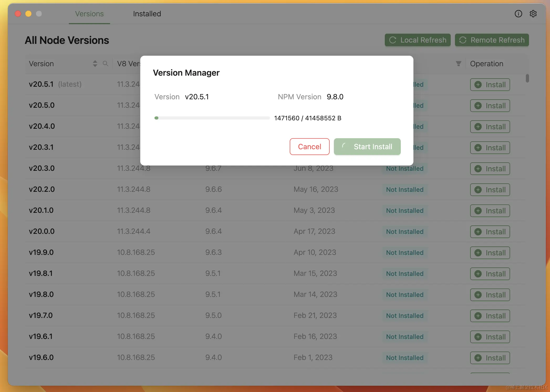The height and width of the screenshot is (392, 550).
Task: Click Not Installed tag for v20.1.0
Action: (404, 211)
